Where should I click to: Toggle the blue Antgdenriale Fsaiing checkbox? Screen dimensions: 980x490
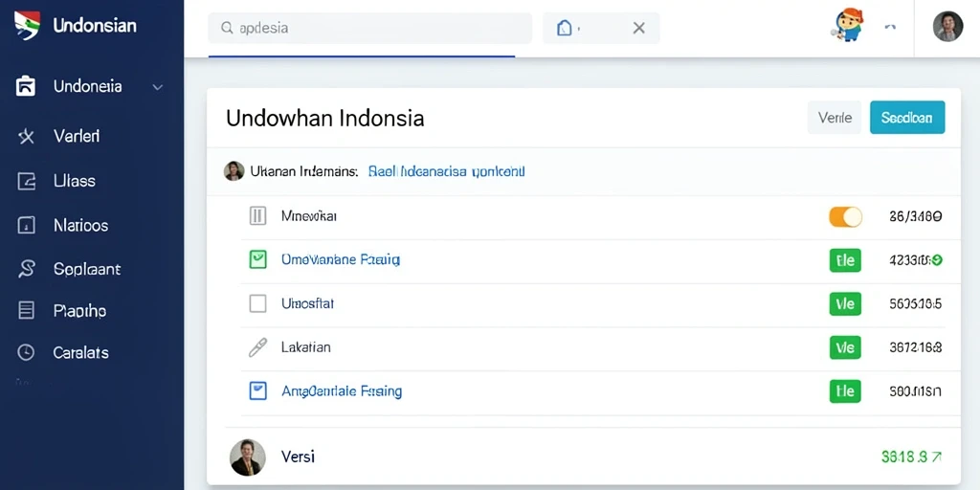[257, 391]
